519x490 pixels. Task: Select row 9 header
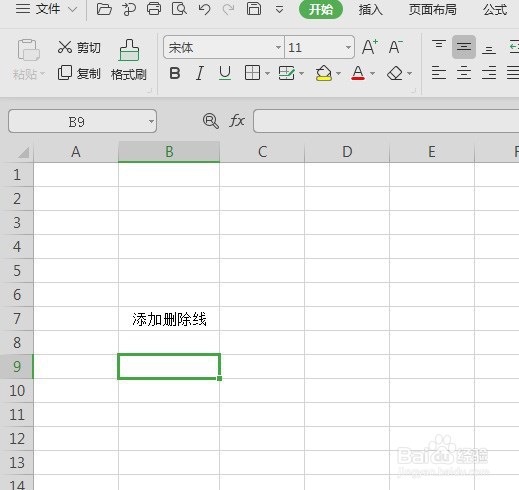17,367
